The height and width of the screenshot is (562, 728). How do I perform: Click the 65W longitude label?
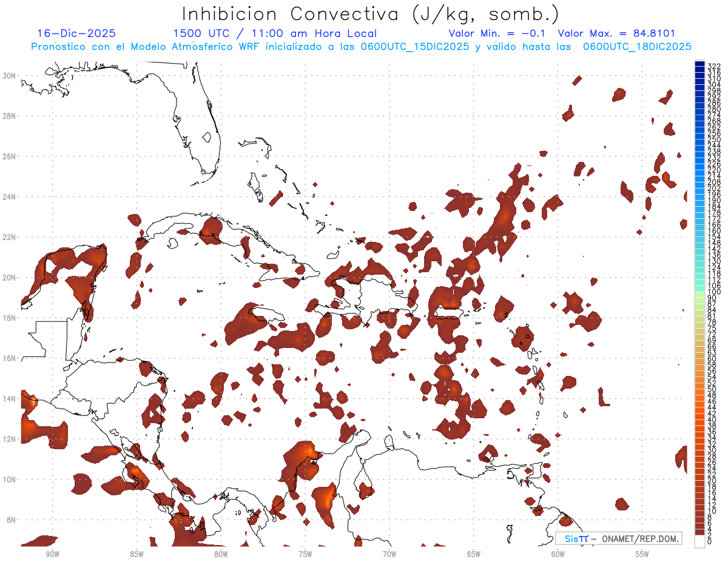474,554
